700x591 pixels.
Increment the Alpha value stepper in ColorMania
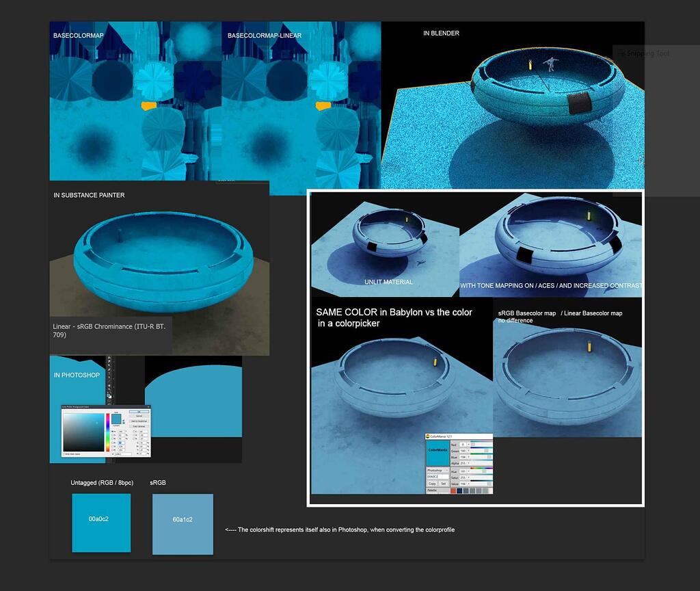pyautogui.click(x=468, y=463)
